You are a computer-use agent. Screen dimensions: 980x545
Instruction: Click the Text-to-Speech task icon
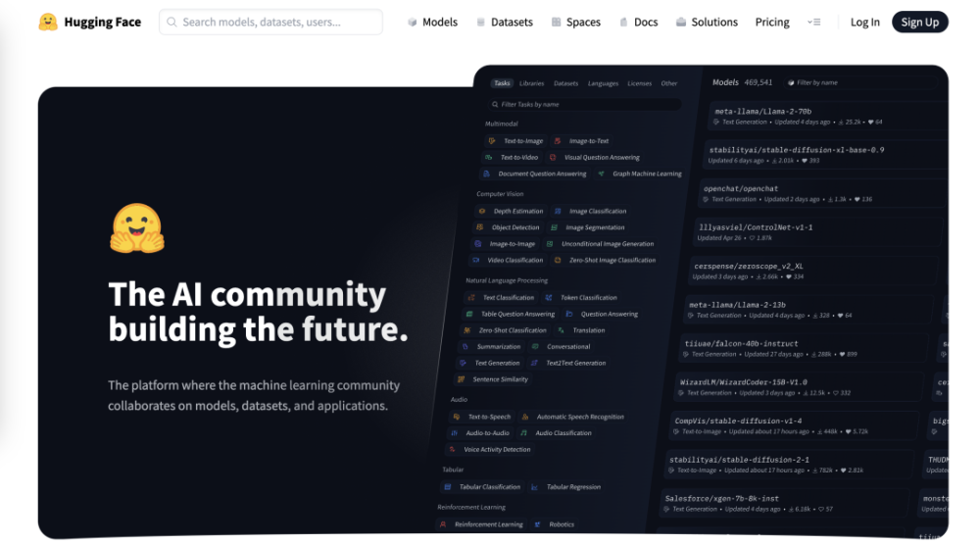(x=457, y=417)
